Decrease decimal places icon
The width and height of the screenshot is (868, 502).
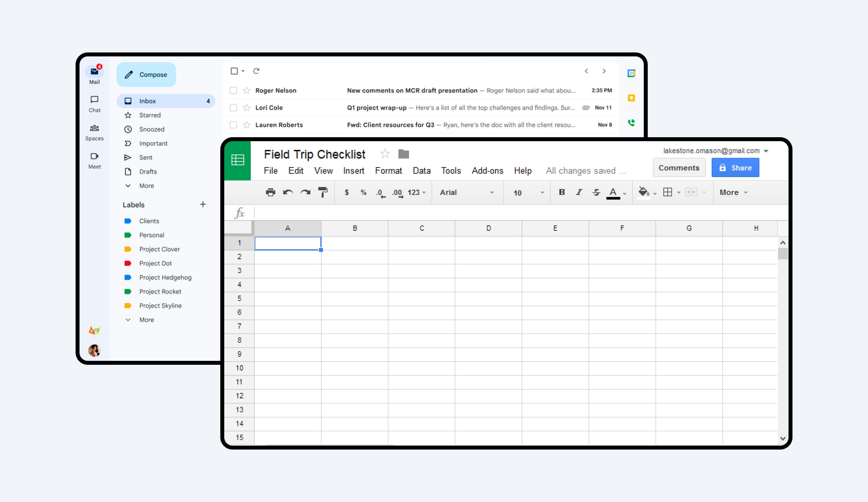click(380, 193)
